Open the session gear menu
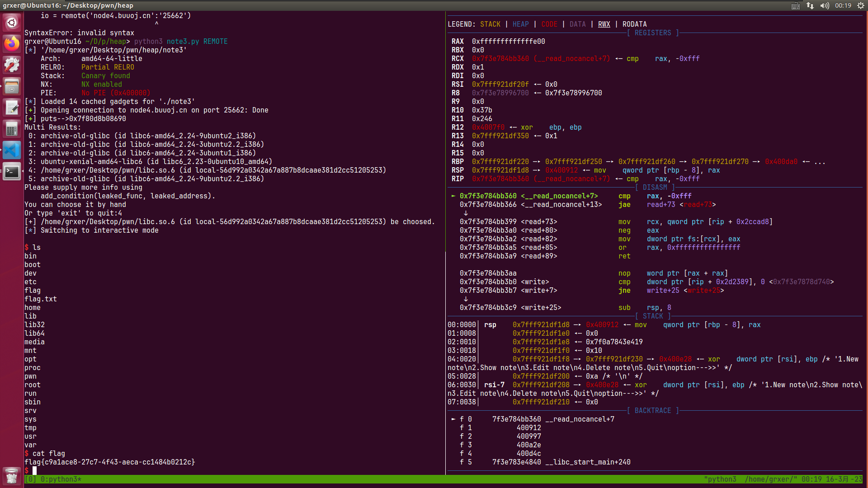Screen dimensions: 868x488 861,5
